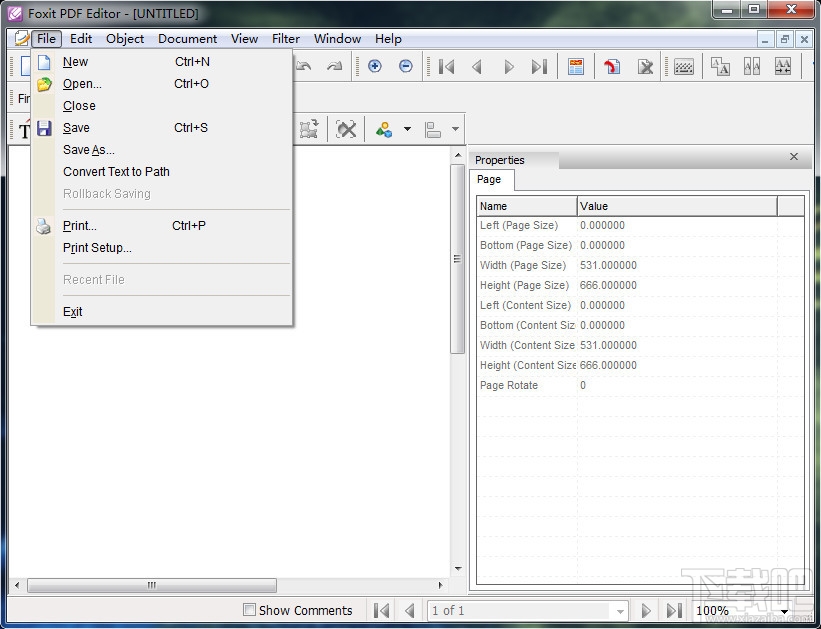
Task: Select Print Setup in the File menu
Action: pos(97,248)
